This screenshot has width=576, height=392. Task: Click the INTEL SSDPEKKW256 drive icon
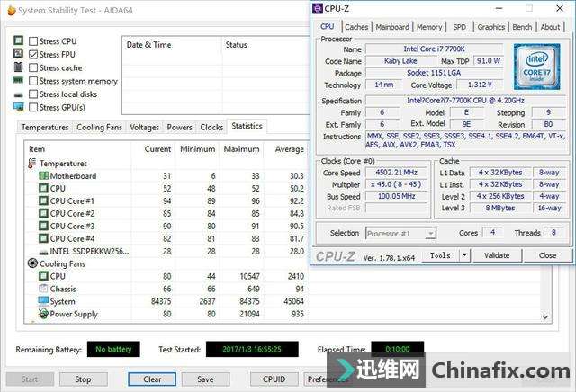44,252
